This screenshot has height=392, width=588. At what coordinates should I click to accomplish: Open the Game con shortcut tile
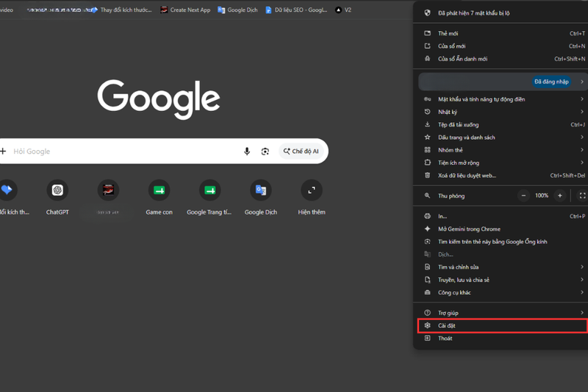click(x=159, y=190)
